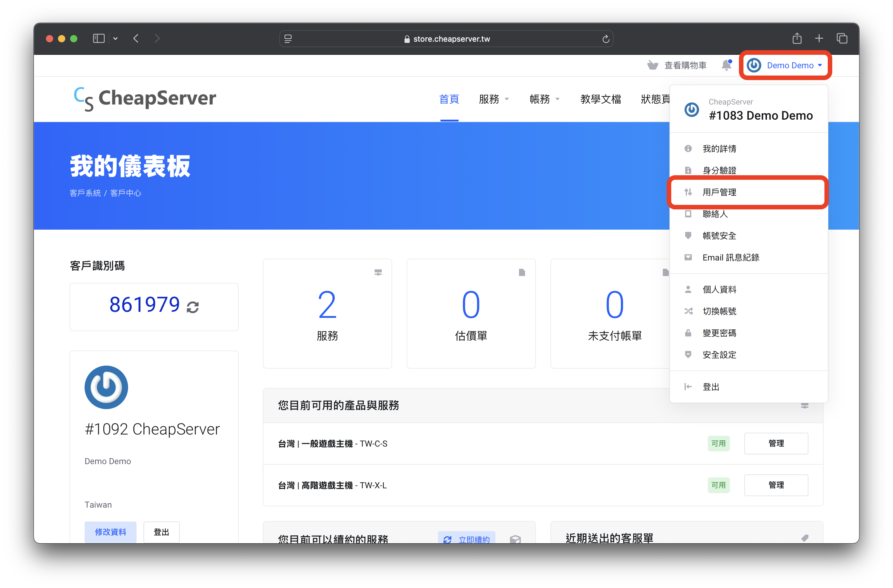Open the 教學文檔 navigation link
The image size is (893, 588).
point(600,99)
